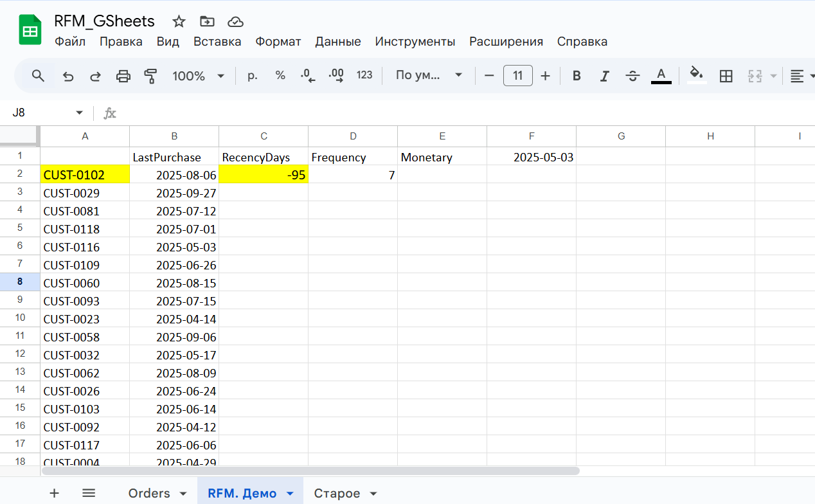Toggle italic formatting
This screenshot has height=504, width=815.
(x=604, y=76)
